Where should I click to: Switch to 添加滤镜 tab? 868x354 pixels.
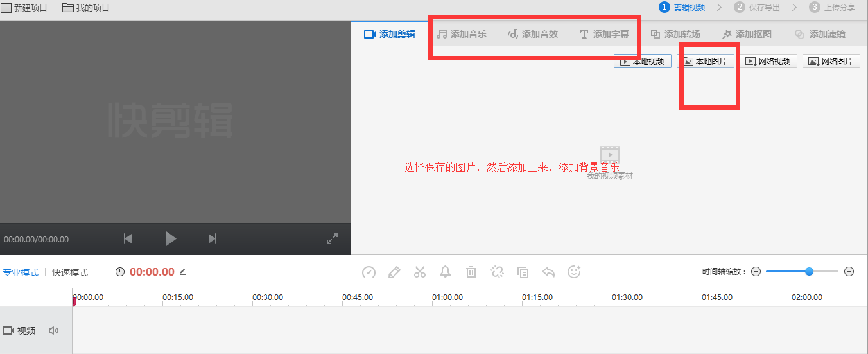pyautogui.click(x=820, y=34)
